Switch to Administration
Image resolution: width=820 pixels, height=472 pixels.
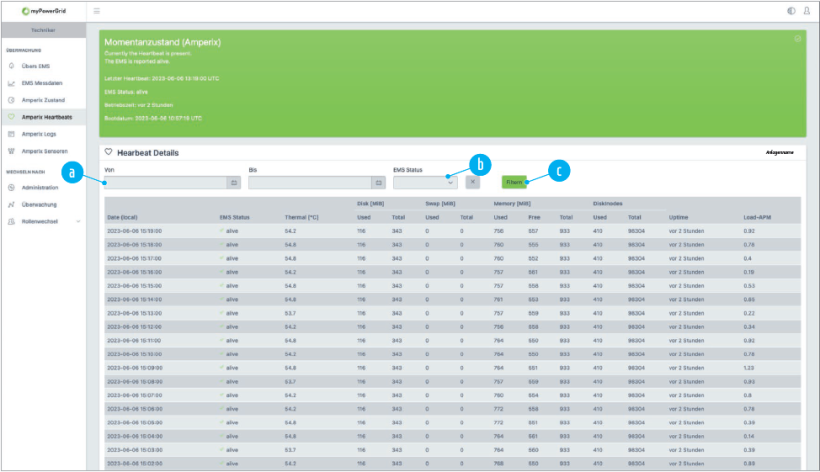(41, 187)
